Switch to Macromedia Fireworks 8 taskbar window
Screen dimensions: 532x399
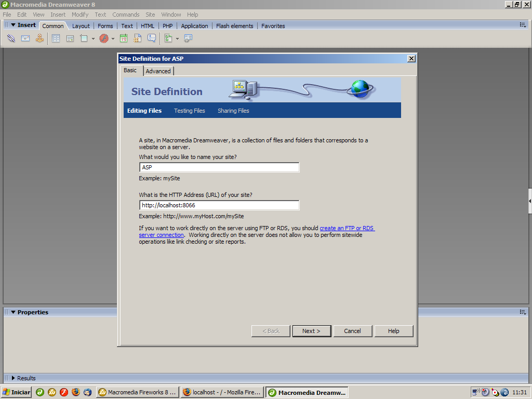pyautogui.click(x=137, y=392)
